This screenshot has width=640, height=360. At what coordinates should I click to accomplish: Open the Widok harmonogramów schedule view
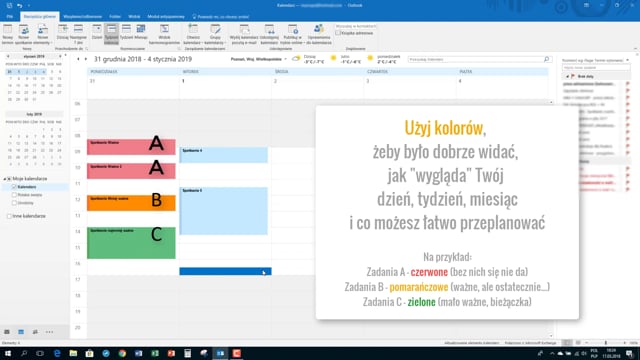[x=164, y=34]
